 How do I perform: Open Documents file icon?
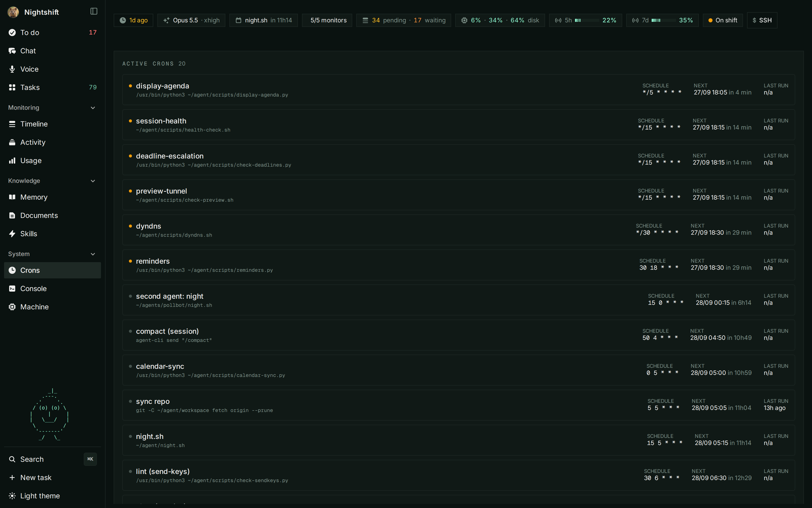12,215
